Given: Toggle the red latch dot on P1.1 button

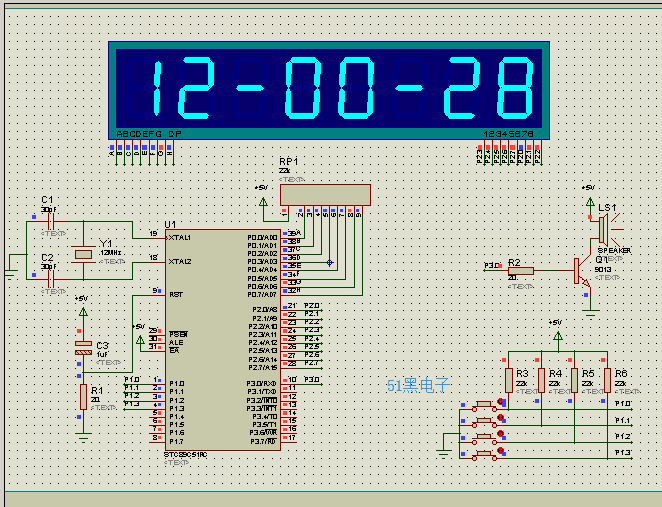Looking at the screenshot, I should 500,418.
